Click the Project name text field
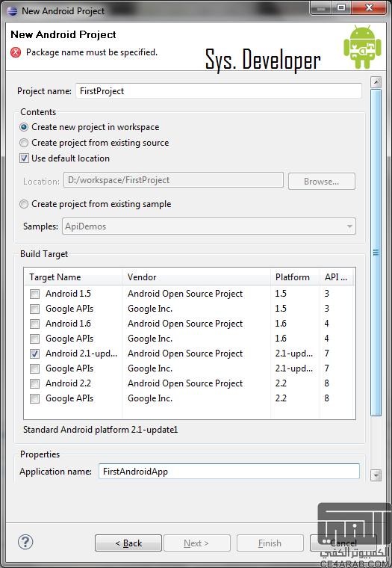The height and width of the screenshot is (568, 392). coord(219,91)
